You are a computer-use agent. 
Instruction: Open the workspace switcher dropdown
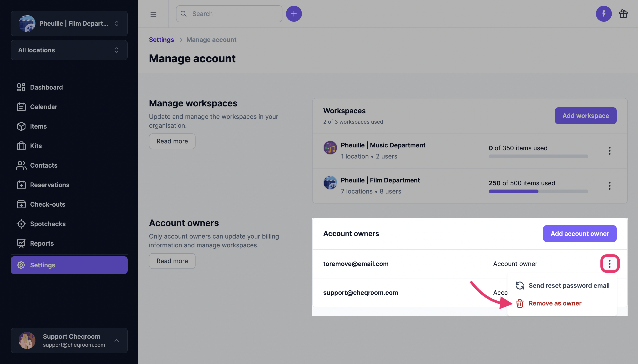69,23
